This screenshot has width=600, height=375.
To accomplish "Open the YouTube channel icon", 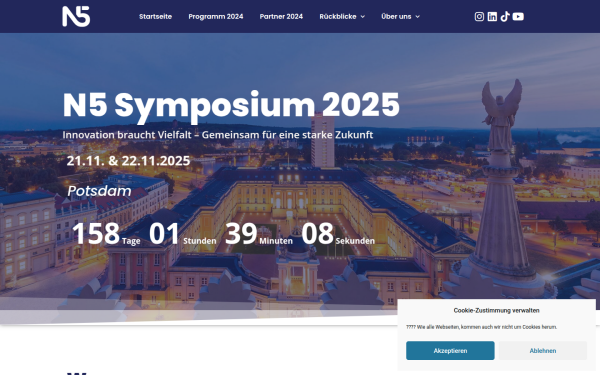I will click(x=518, y=16).
